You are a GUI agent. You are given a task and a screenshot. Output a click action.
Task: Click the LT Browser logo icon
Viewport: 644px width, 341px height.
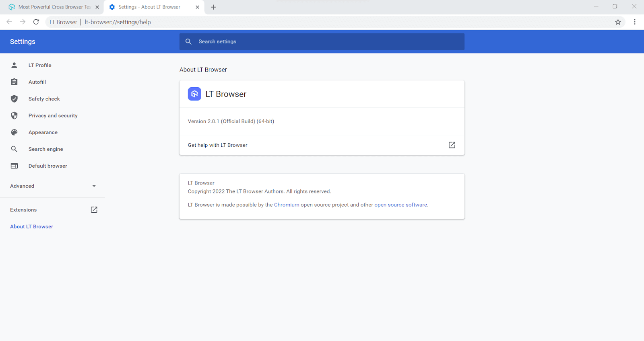(x=194, y=94)
